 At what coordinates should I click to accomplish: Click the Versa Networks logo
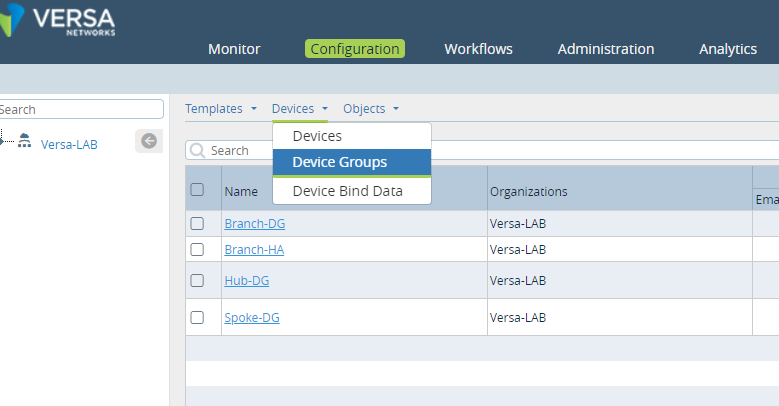tap(60, 22)
